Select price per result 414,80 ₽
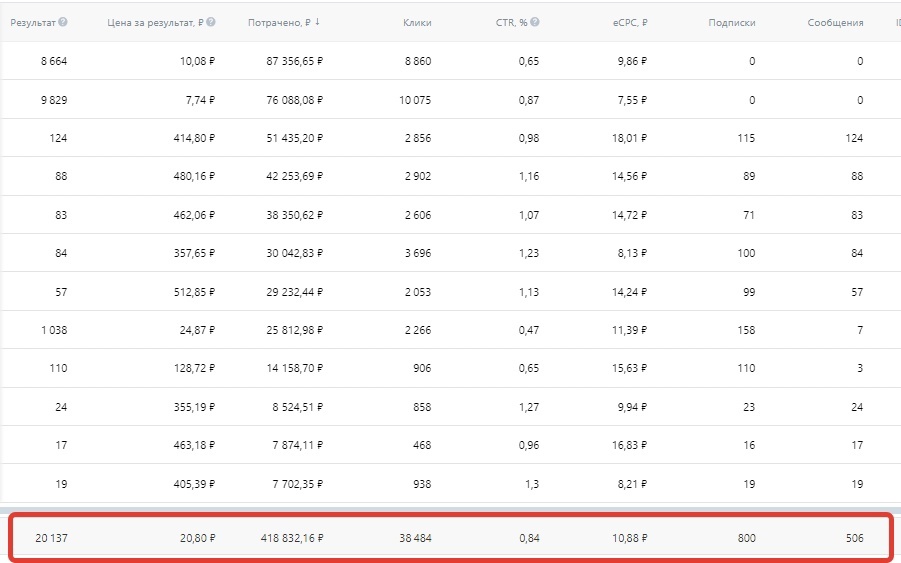The height and width of the screenshot is (563, 901). [194, 138]
